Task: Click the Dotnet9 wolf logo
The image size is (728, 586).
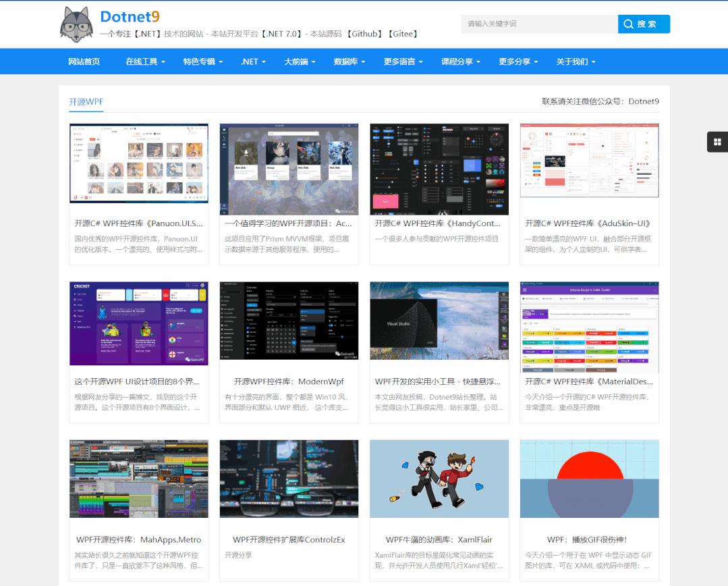Action: tap(77, 24)
